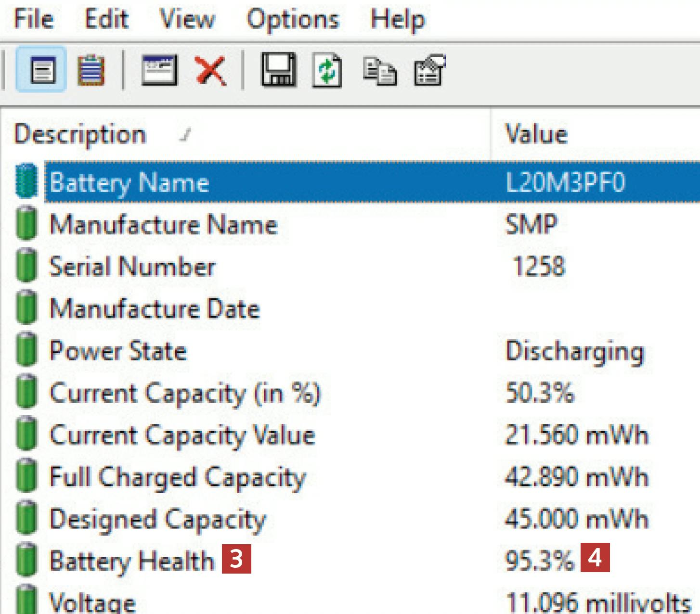This screenshot has height=614, width=700.
Task: Click the battery icon beside Battery Name
Action: 26,181
